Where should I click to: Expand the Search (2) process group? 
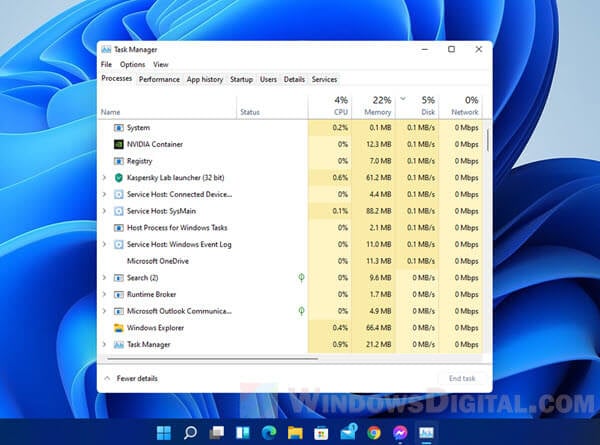pos(104,277)
